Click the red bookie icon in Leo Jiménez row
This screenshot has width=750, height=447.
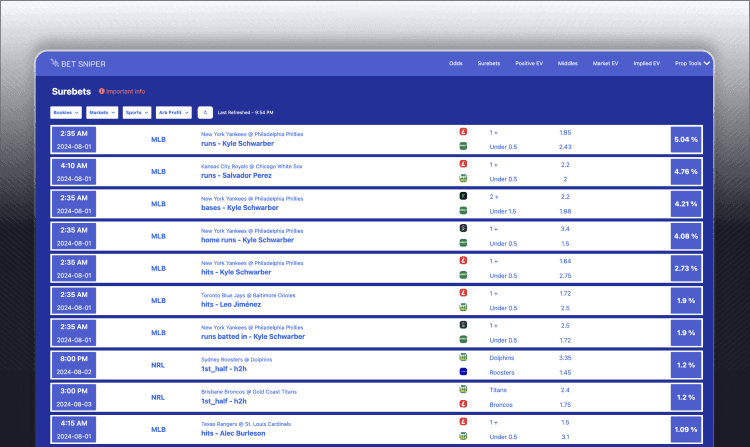pyautogui.click(x=463, y=293)
